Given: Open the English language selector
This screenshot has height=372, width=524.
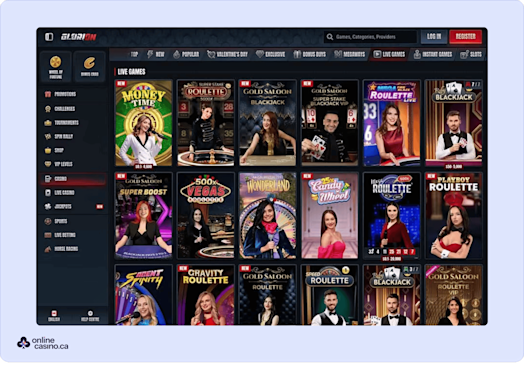Looking at the screenshot, I should [54, 316].
